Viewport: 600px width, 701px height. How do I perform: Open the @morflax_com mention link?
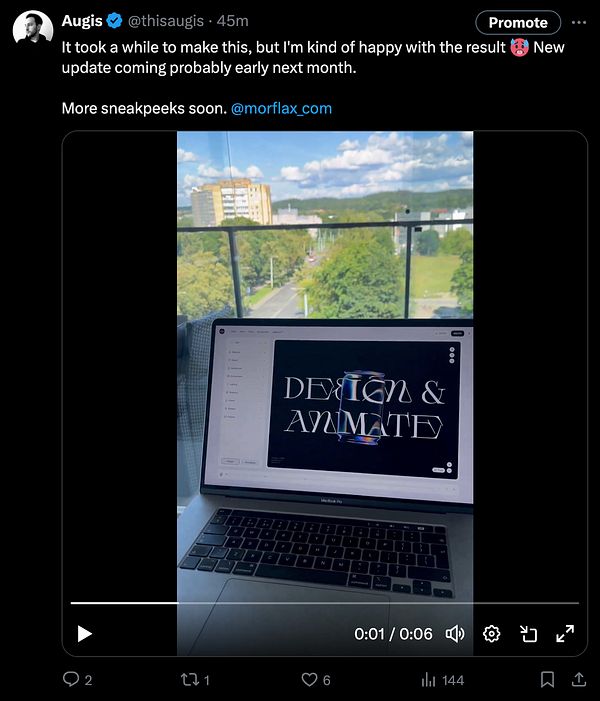point(281,108)
